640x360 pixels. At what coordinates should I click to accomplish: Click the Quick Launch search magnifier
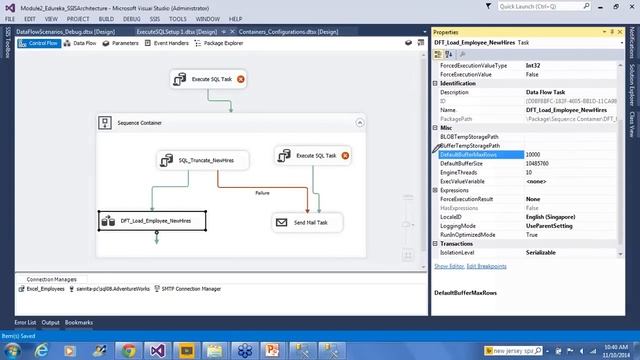586,6
